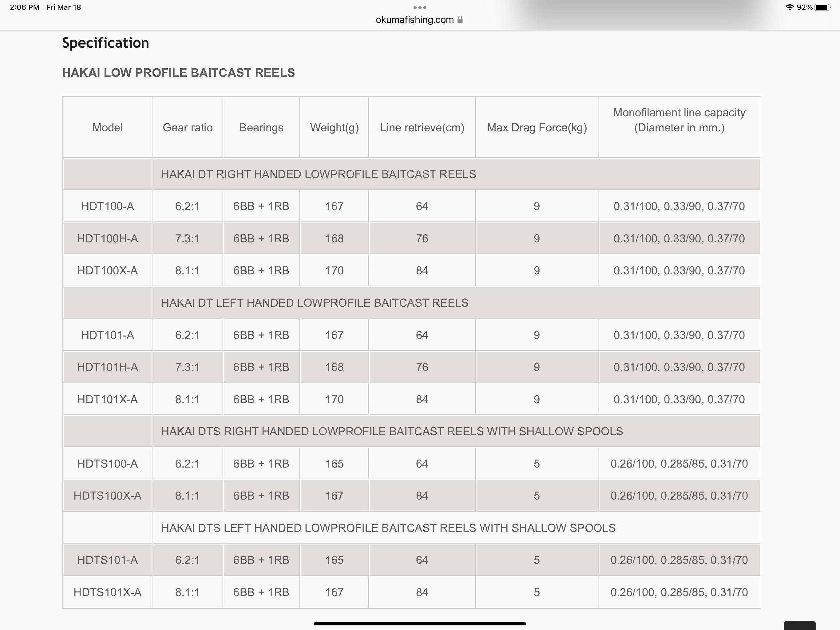The height and width of the screenshot is (630, 840).
Task: Tap the 92% battery percentage text
Action: pos(804,7)
